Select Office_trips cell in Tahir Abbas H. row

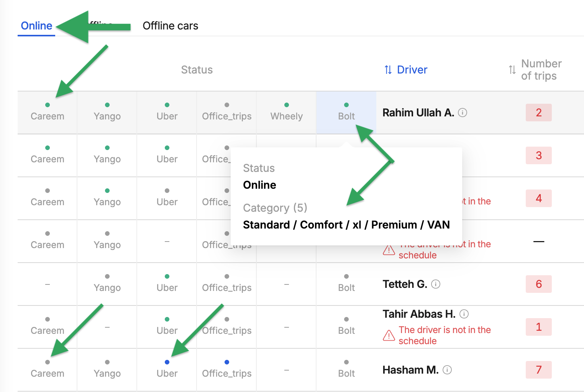[x=227, y=327]
